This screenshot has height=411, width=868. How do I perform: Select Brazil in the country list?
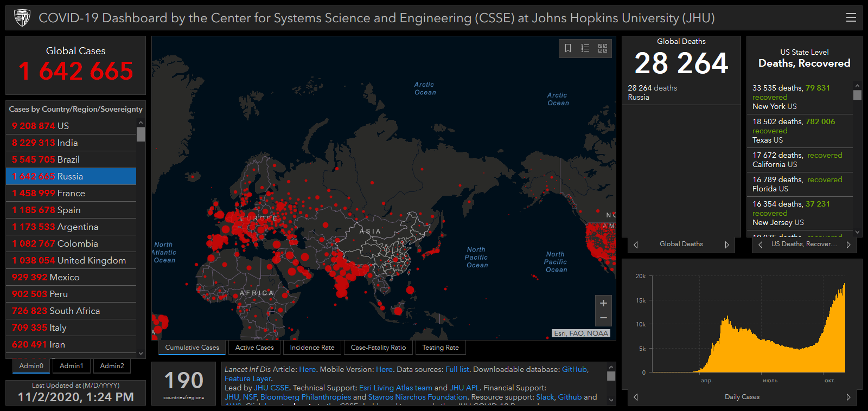click(x=71, y=159)
